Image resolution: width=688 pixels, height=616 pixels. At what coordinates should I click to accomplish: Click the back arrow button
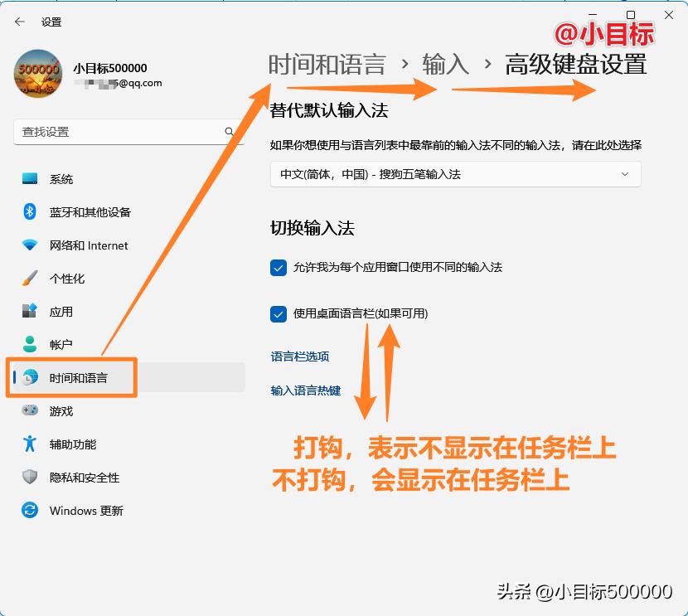click(x=18, y=22)
